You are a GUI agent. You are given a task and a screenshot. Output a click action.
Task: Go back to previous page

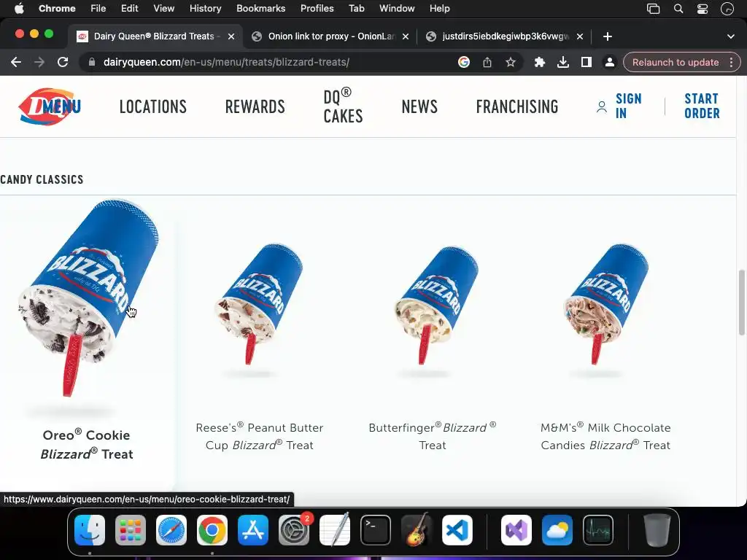16,63
